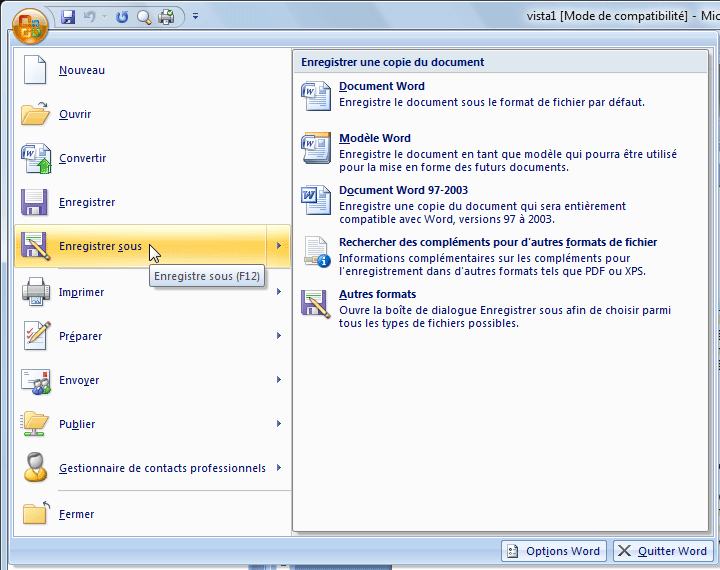
Task: Click the Nouveau blank page icon
Action: tap(35, 70)
